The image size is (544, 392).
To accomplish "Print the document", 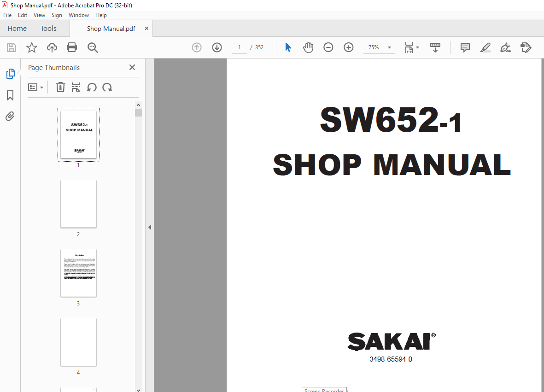I will click(x=72, y=47).
